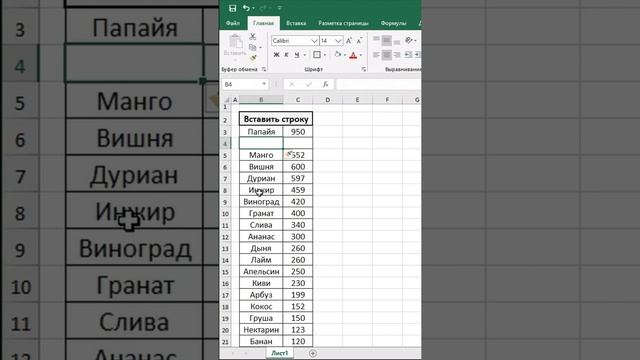Open Буфер обмена dialog launcher
The width and height of the screenshot is (640, 360).
(264, 70)
